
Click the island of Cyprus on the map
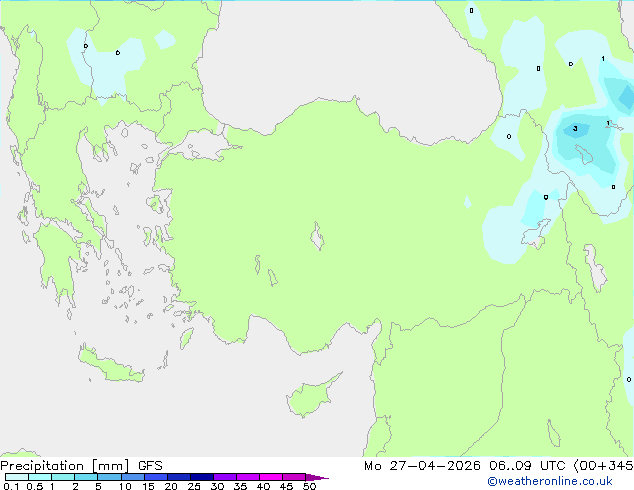coord(311,396)
